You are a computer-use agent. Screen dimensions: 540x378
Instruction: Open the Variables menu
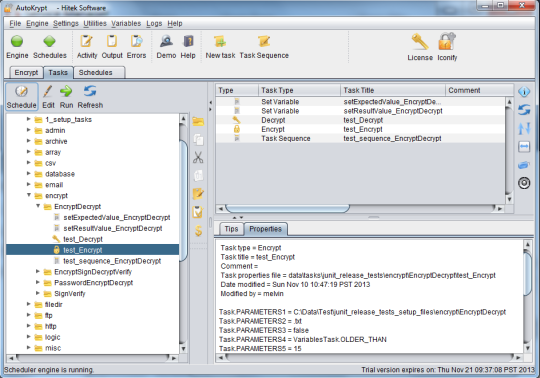pyautogui.click(x=126, y=23)
